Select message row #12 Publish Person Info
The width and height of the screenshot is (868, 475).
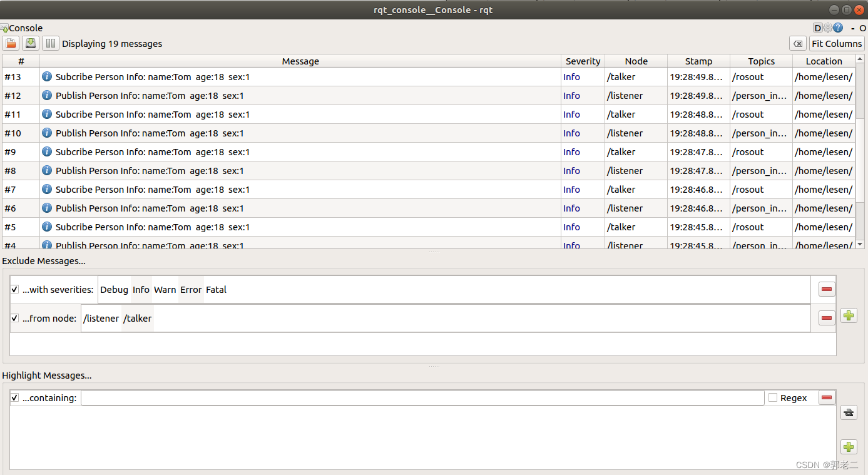(429, 96)
